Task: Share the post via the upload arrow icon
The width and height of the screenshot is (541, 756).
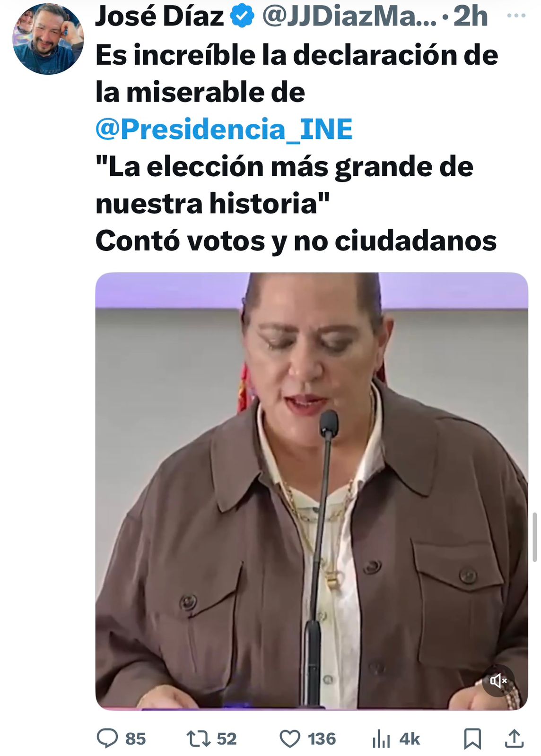Action: [514, 739]
